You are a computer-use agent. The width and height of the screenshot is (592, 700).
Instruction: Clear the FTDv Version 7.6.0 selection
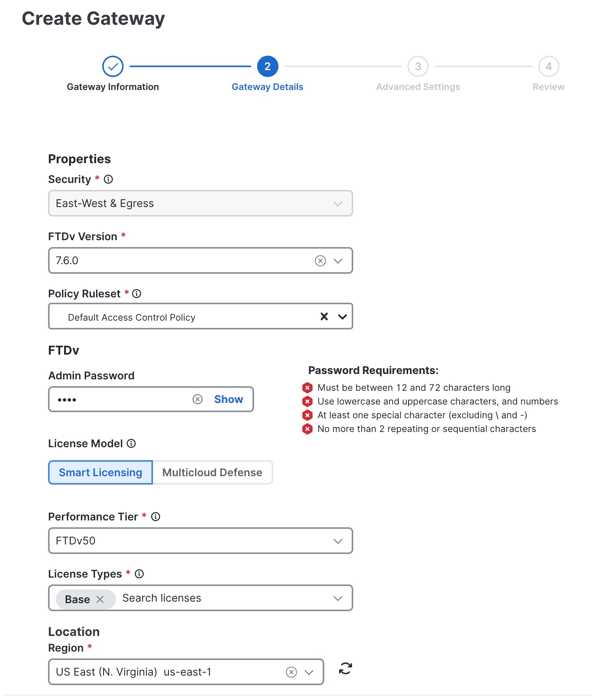tap(320, 261)
